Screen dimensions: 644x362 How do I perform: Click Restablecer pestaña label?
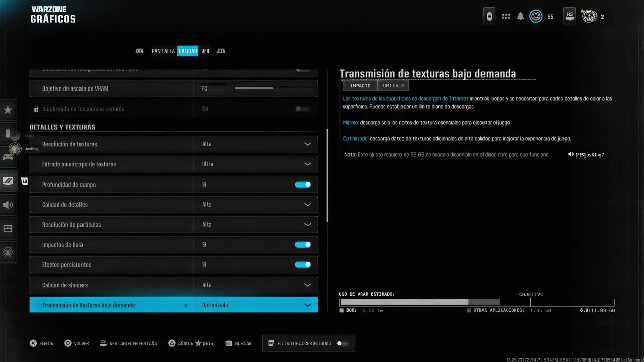point(133,344)
